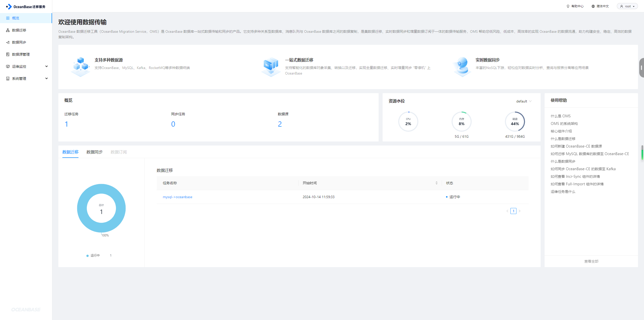Click the 运行中 status in task row

(453, 197)
